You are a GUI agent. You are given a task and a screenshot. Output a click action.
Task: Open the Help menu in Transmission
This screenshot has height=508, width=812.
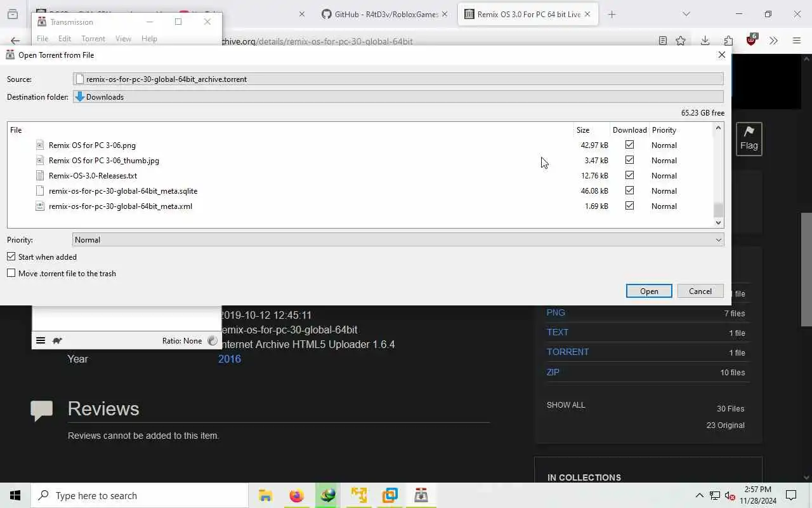149,39
